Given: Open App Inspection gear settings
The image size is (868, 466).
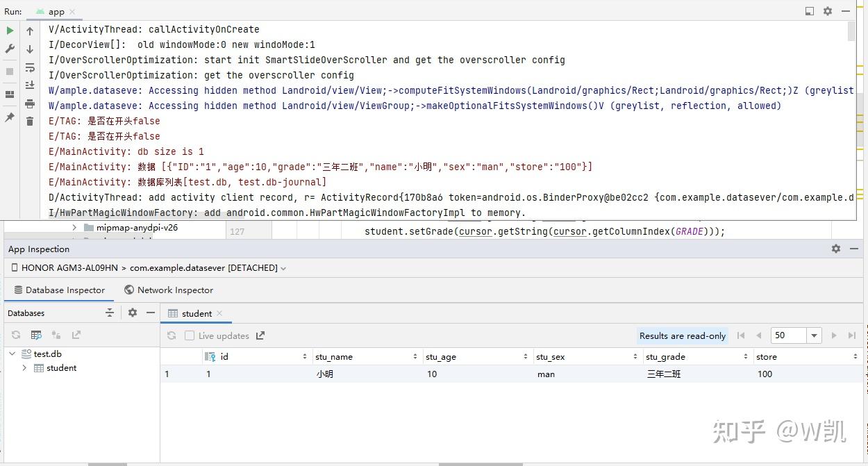Looking at the screenshot, I should pyautogui.click(x=836, y=249).
